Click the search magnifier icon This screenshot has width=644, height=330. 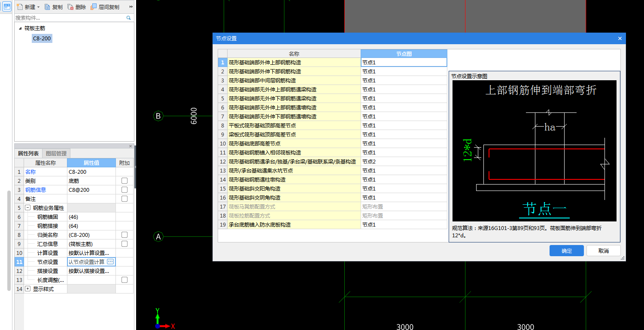click(x=128, y=18)
